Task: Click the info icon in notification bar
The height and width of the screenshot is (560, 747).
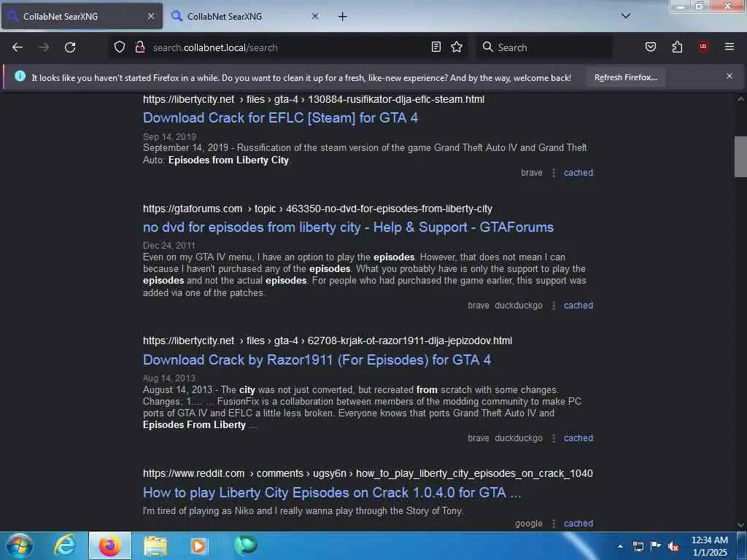Action: pyautogui.click(x=20, y=76)
